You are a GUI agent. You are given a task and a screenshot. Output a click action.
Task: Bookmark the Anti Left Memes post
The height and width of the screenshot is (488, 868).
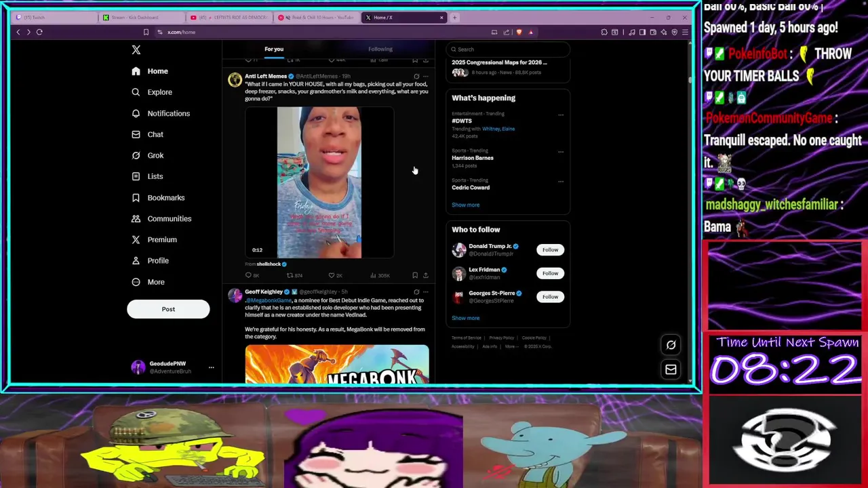click(415, 275)
